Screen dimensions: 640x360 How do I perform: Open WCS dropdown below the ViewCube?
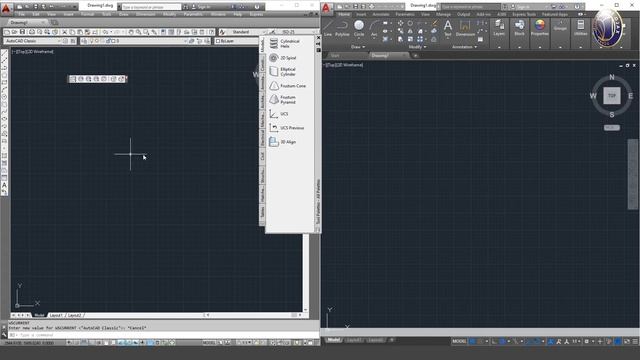[x=611, y=128]
